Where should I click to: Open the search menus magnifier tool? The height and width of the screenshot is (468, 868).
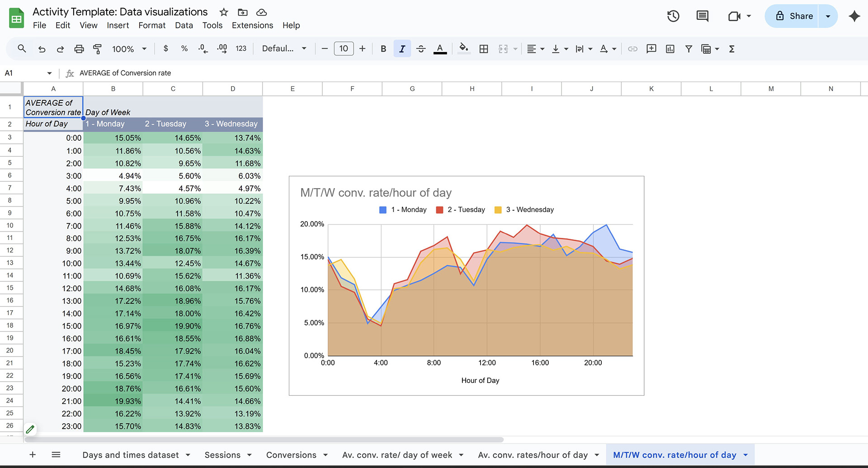coord(22,48)
